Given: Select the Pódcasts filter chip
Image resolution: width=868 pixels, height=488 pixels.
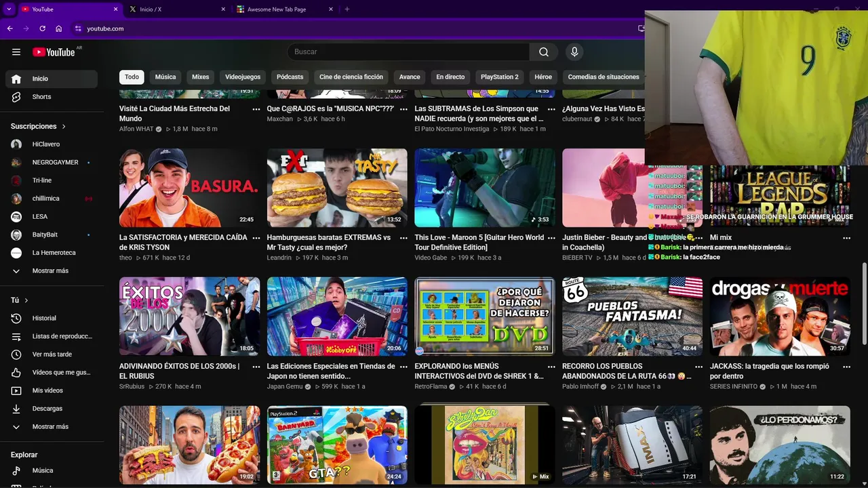Looking at the screenshot, I should click(290, 77).
